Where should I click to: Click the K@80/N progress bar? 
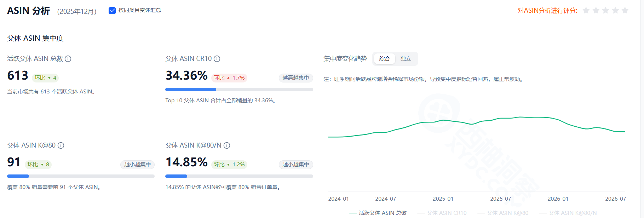click(239, 176)
